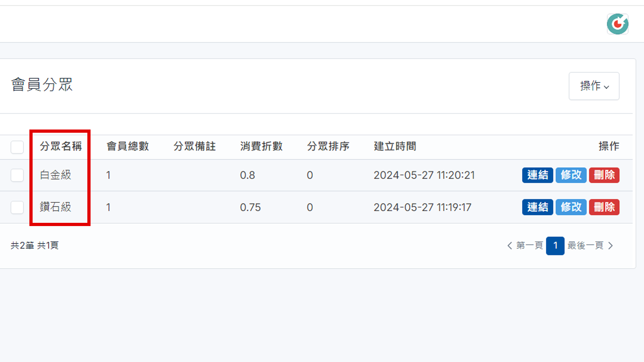Screen dimensions: 644x362
Task: Click 分眾名稱 column header
Action: point(61,146)
